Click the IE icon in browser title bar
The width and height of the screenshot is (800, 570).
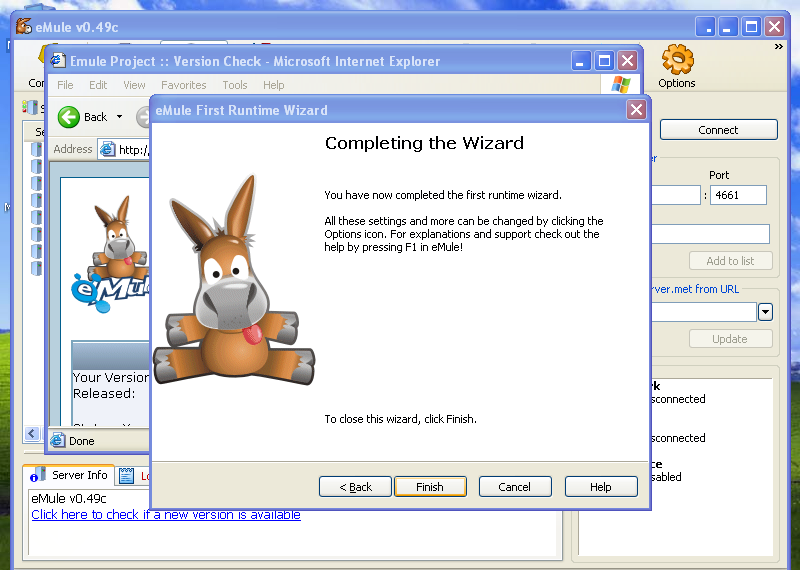(58, 61)
